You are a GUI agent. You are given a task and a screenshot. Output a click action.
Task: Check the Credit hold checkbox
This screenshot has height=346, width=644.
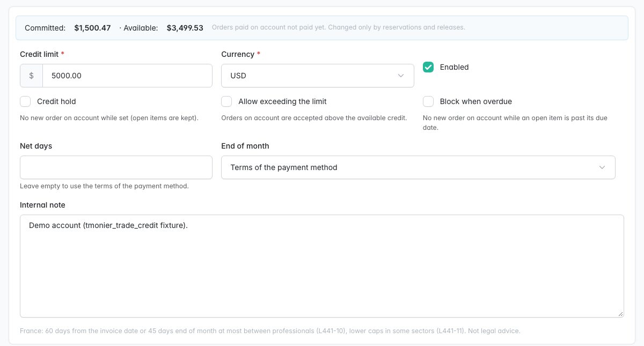25,101
